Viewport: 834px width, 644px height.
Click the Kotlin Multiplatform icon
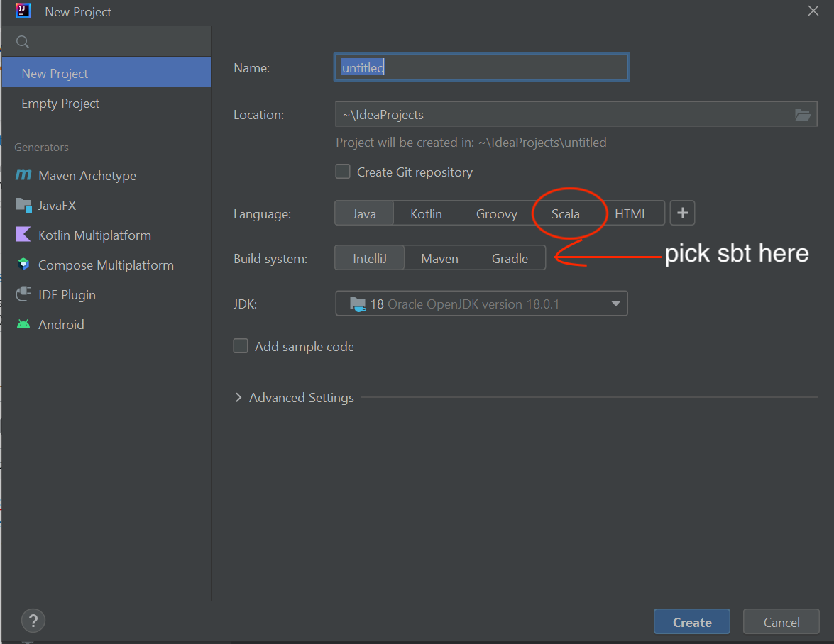point(23,234)
